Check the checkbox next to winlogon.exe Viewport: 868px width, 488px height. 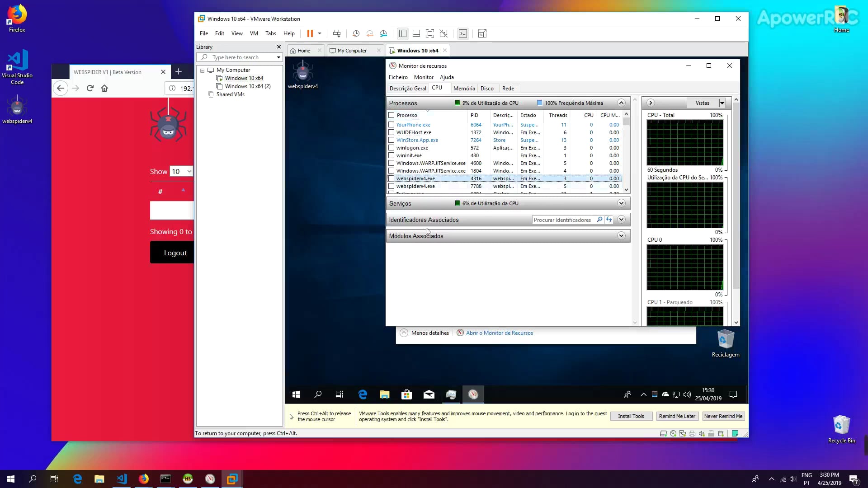pos(391,148)
